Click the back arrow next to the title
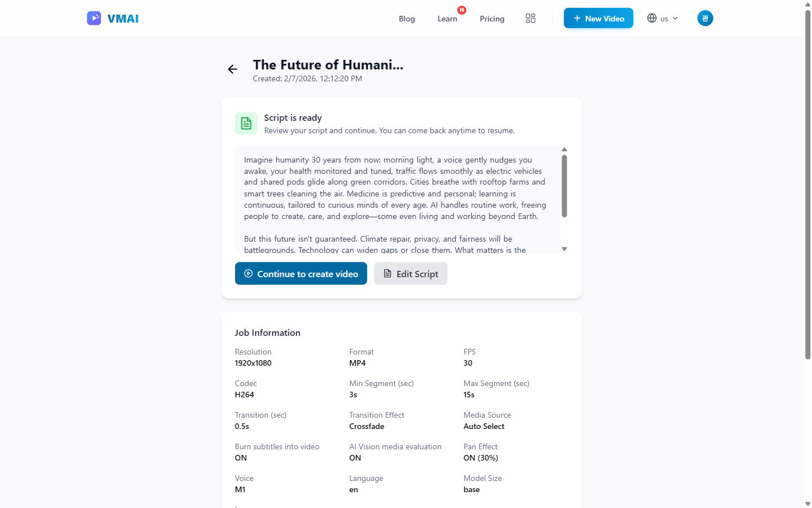The width and height of the screenshot is (812, 508). 232,69
